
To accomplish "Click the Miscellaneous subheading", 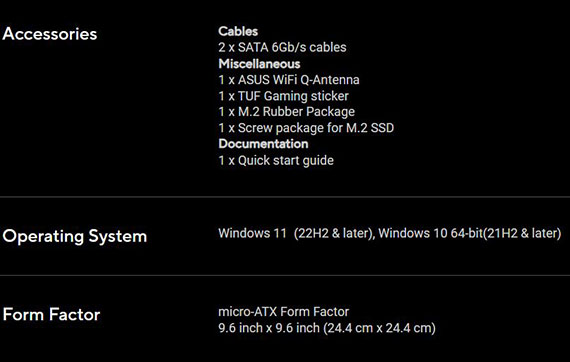I will (x=259, y=64).
